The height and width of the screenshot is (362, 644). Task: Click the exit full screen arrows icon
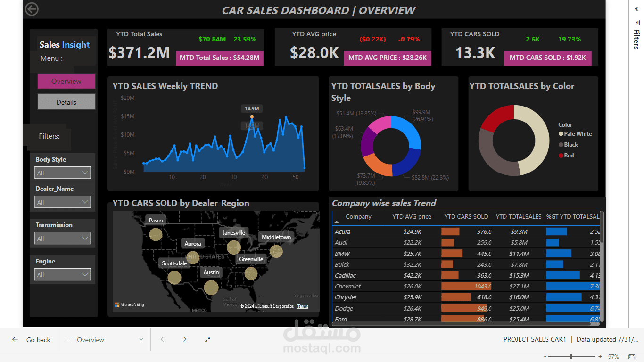(208, 339)
